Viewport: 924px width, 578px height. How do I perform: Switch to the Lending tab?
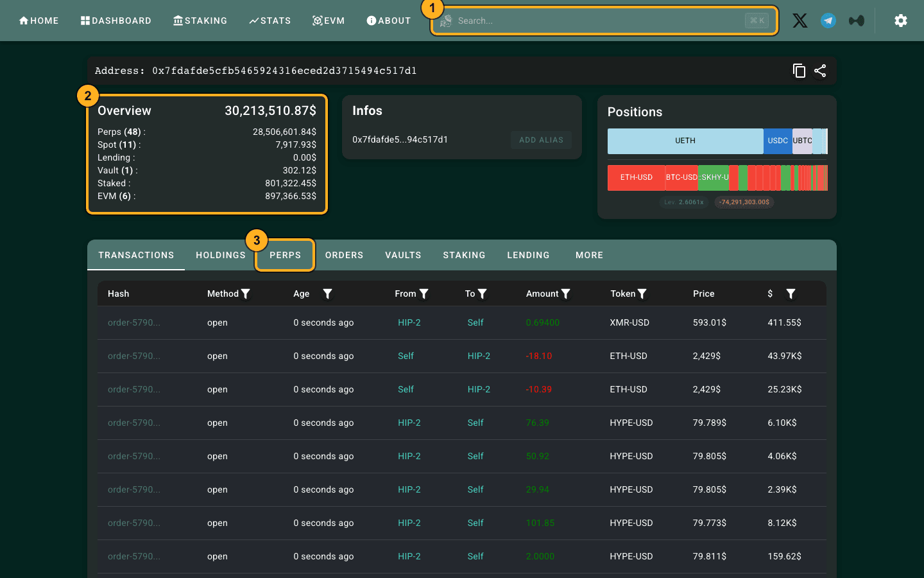528,255
